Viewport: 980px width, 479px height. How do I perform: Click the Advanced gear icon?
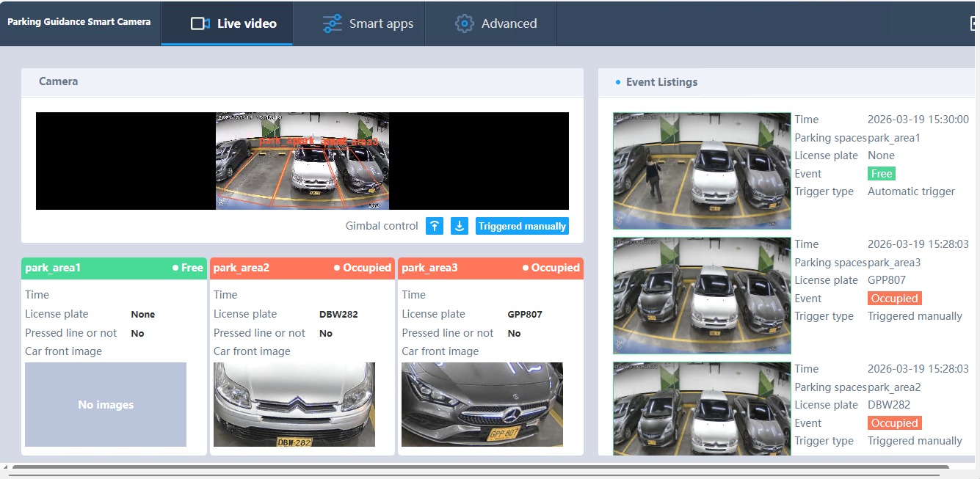(464, 23)
